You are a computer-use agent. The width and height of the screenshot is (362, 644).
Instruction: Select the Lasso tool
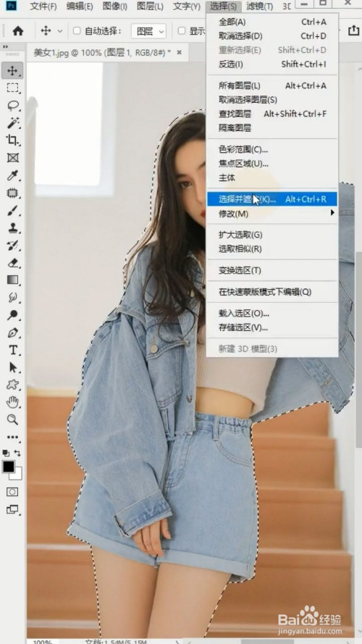12,106
